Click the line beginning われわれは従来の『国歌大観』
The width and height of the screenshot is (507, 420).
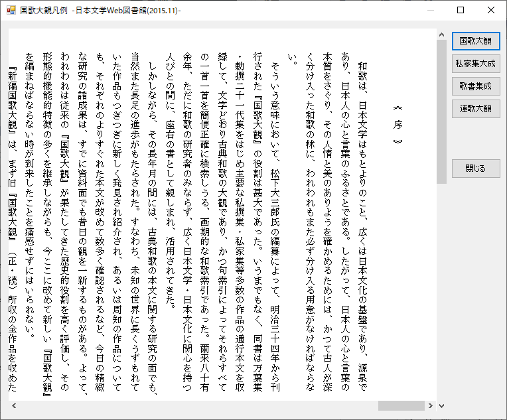coord(64,222)
